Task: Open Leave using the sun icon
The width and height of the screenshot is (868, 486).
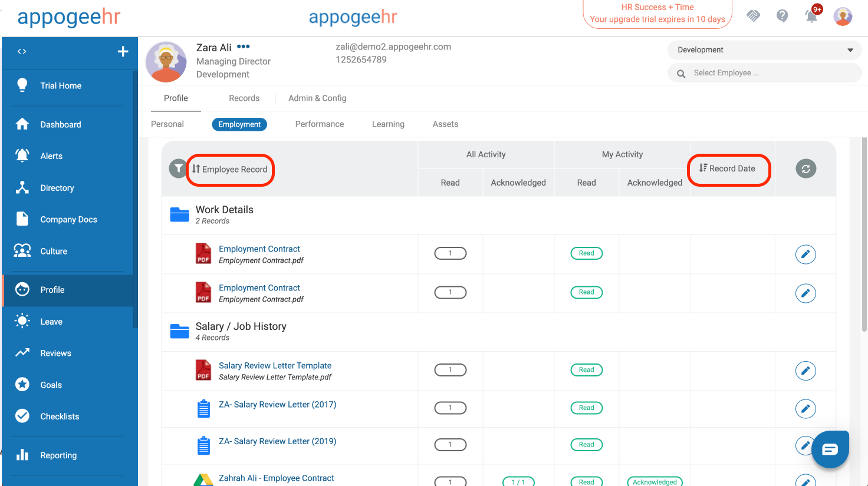Action: pos(22,321)
